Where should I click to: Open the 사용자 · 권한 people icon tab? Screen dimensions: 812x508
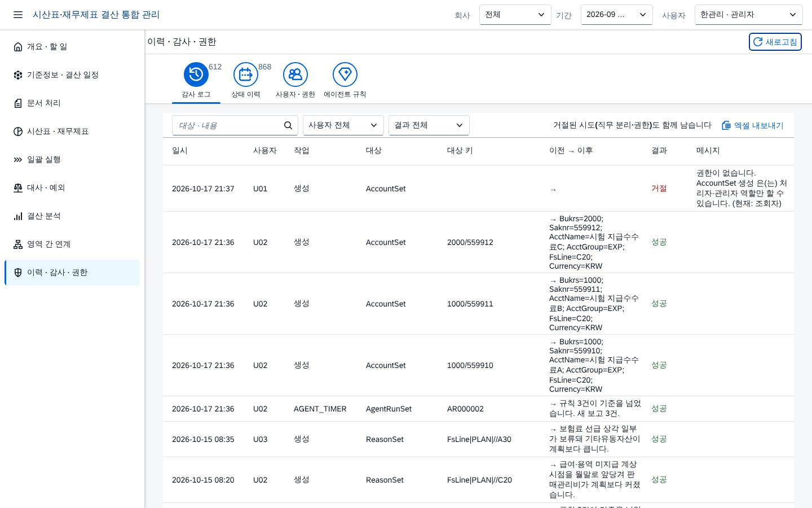pos(295,75)
